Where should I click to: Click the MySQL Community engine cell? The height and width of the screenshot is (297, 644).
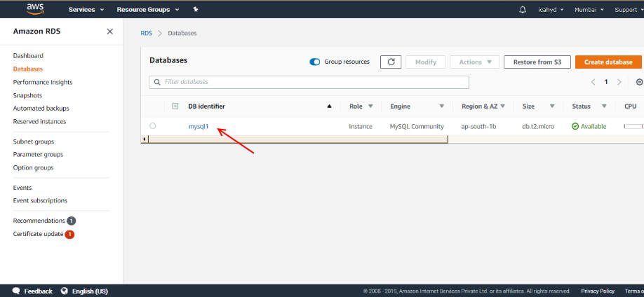click(417, 126)
